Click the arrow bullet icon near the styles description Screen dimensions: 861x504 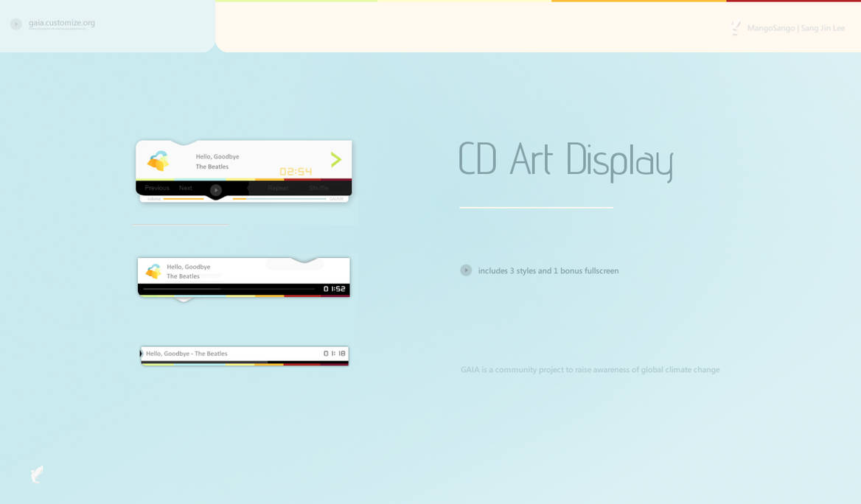pos(466,270)
